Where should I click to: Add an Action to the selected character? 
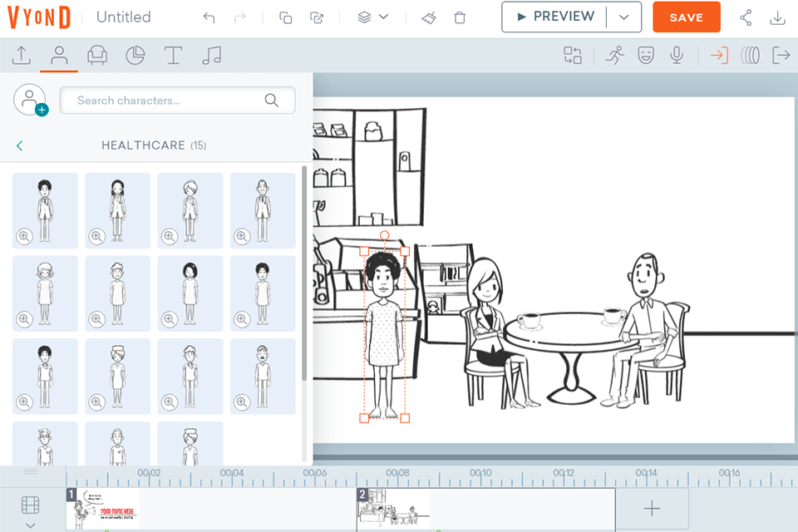pyautogui.click(x=615, y=55)
